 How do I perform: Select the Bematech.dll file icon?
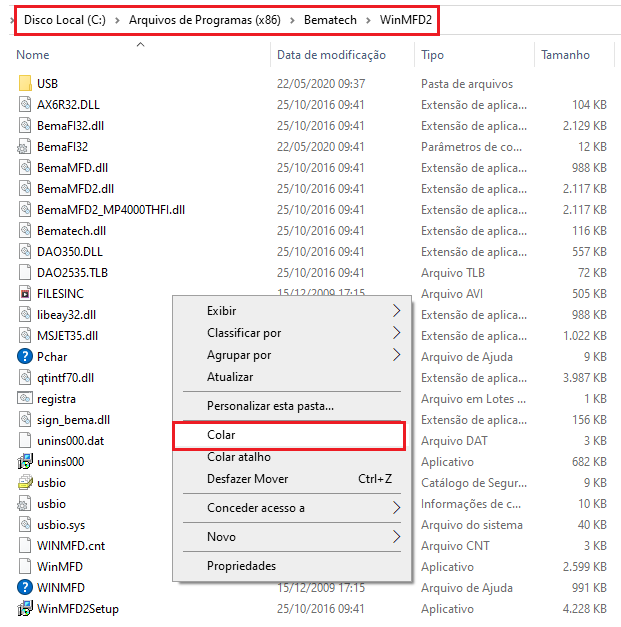[x=25, y=231]
